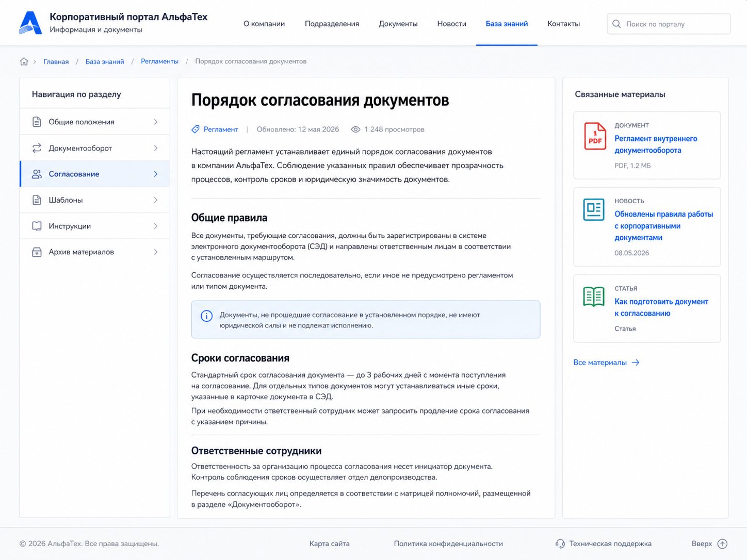Open the Подразделения menu item

pos(332,24)
